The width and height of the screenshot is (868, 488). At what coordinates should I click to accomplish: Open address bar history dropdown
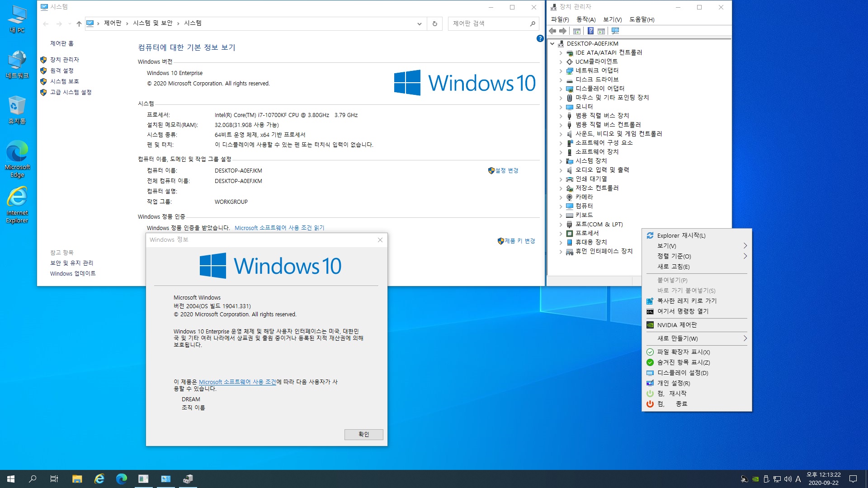tap(420, 23)
